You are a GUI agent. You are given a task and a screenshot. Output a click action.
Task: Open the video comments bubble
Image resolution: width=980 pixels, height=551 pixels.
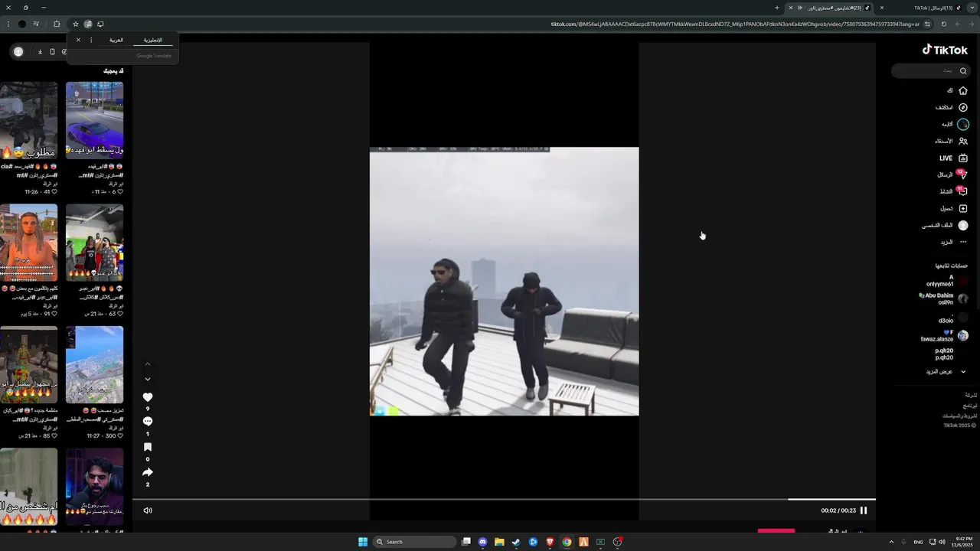point(148,422)
